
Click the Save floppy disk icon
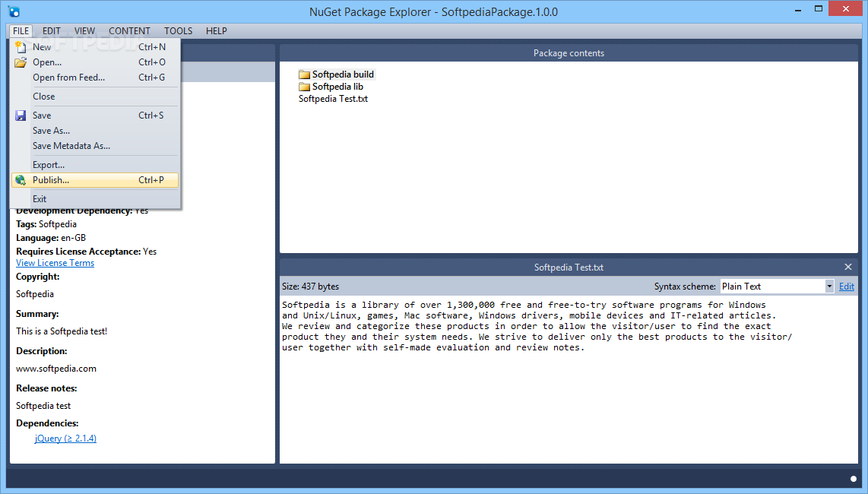[21, 116]
